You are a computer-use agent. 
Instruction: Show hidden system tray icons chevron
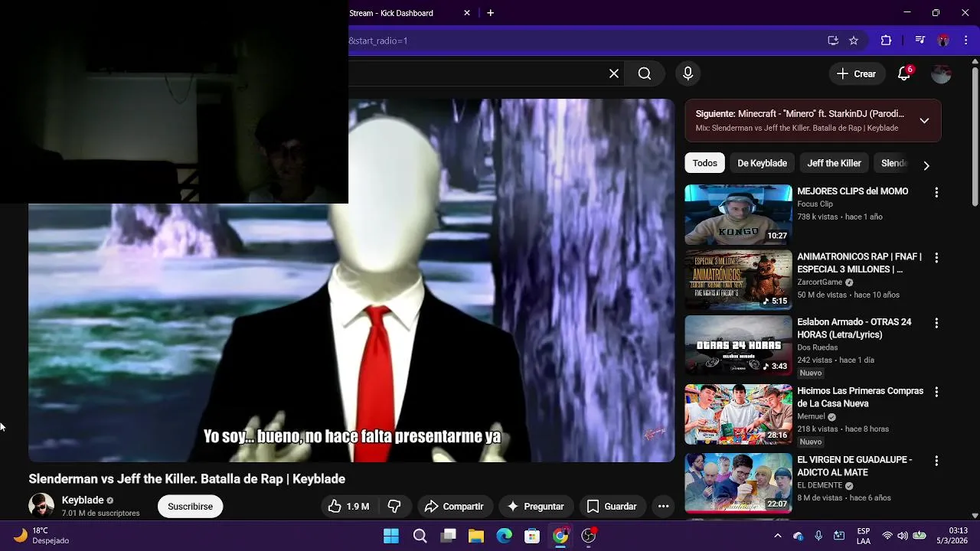778,536
